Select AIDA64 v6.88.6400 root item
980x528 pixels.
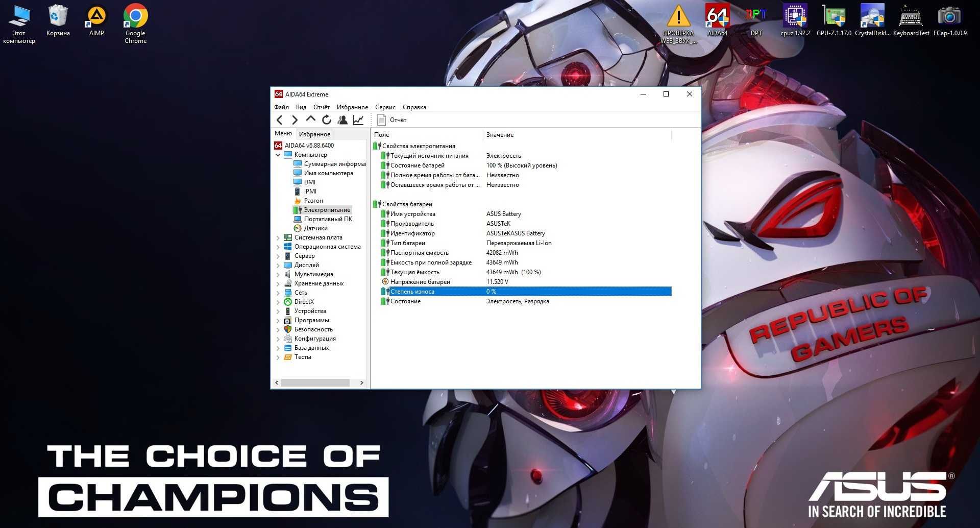[x=305, y=146]
